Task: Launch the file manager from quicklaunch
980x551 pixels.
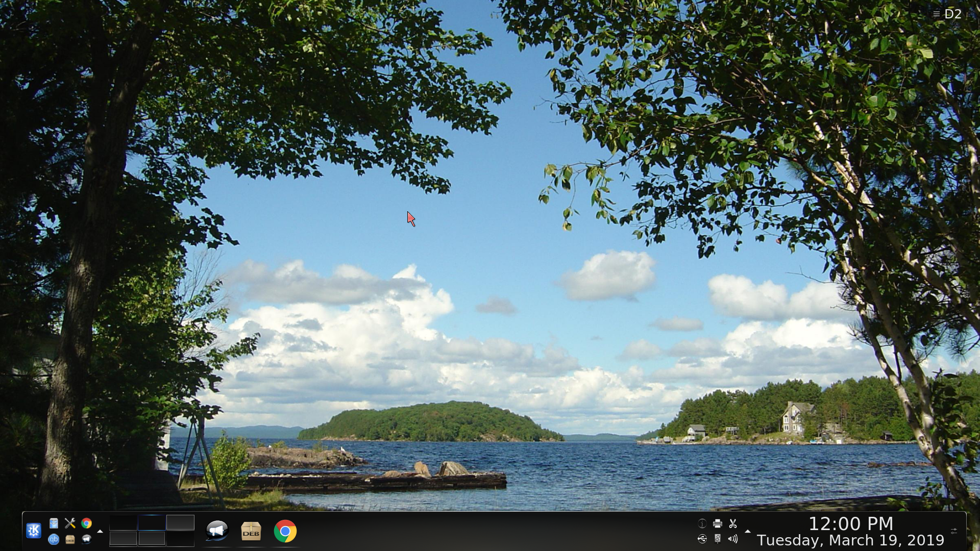Action: (54, 523)
